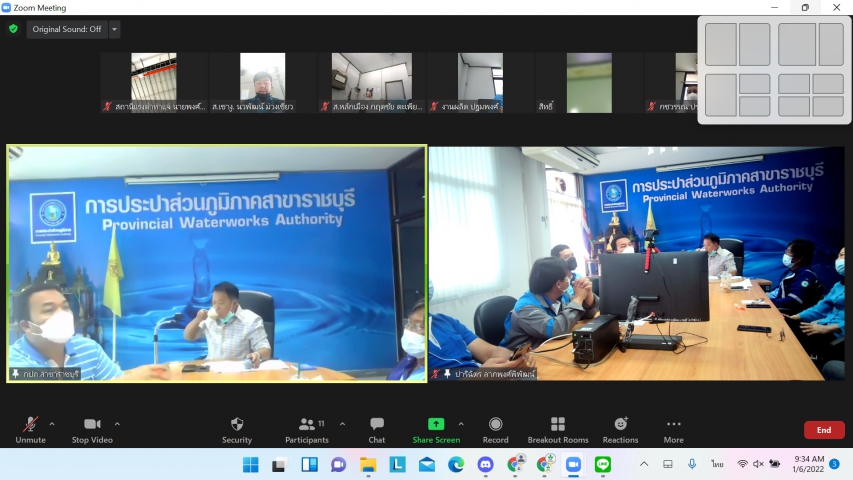Expand audio options arrow beside Unmute
This screenshot has width=853, height=480.
[x=52, y=423]
